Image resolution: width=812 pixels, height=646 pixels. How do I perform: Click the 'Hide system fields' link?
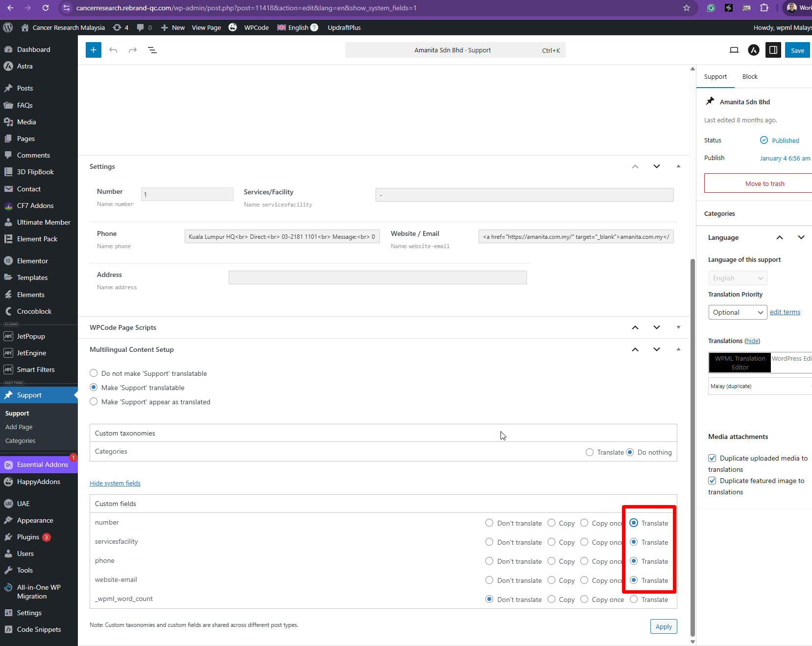coord(115,484)
